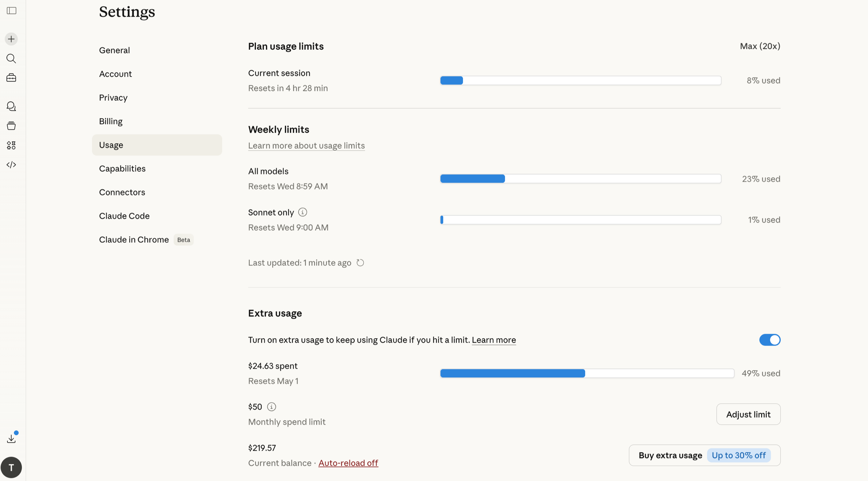Open the search magnifier icon
This screenshot has height=481, width=868.
point(12,59)
